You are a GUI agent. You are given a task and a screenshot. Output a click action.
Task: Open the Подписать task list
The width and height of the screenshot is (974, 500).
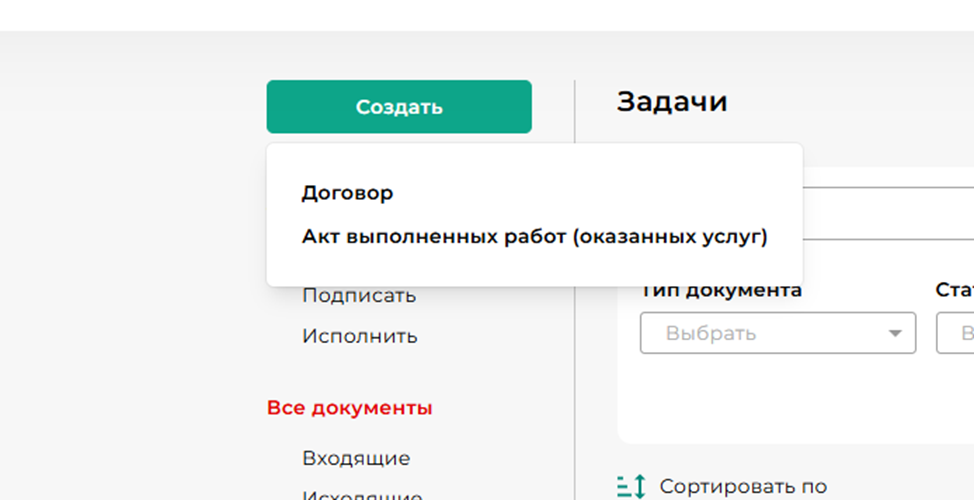pos(359,296)
